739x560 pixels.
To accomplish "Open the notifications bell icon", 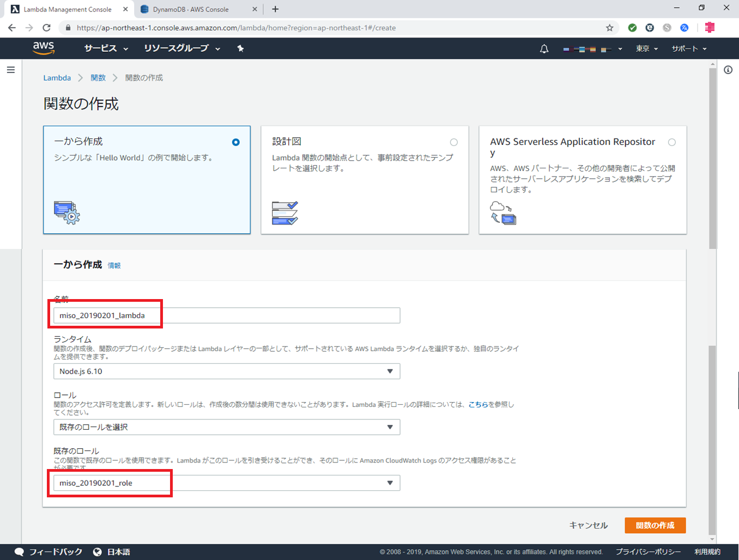I will pyautogui.click(x=544, y=49).
